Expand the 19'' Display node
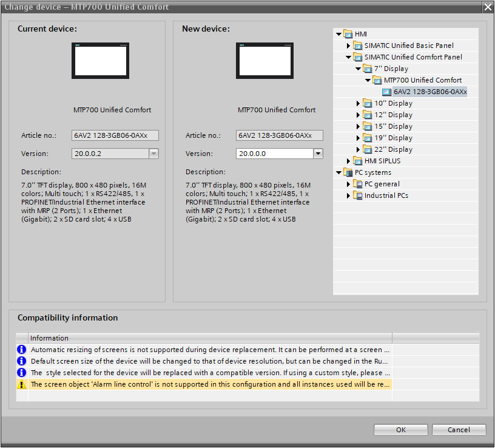The width and height of the screenshot is (495, 448). click(x=359, y=138)
